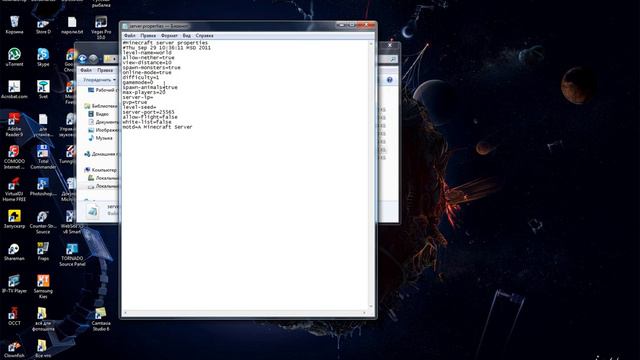
Task: Open the Корзина recycle bin desktop icon
Action: click(14, 24)
